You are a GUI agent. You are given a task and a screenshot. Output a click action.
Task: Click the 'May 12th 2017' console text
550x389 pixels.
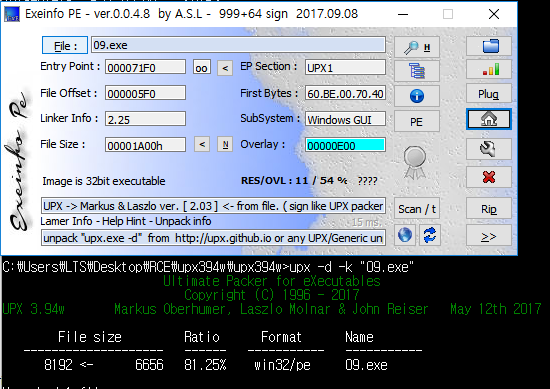tap(496, 309)
